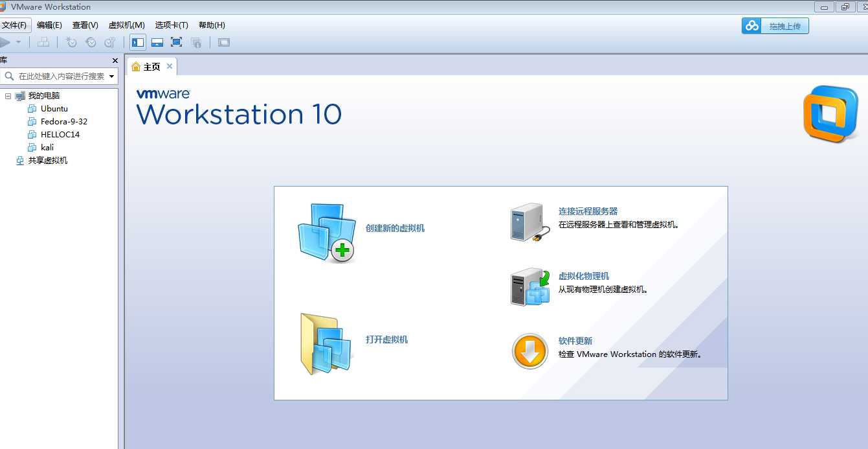Click the 打开虚拟机 link
Screen dimensions: 868x449
coord(386,340)
